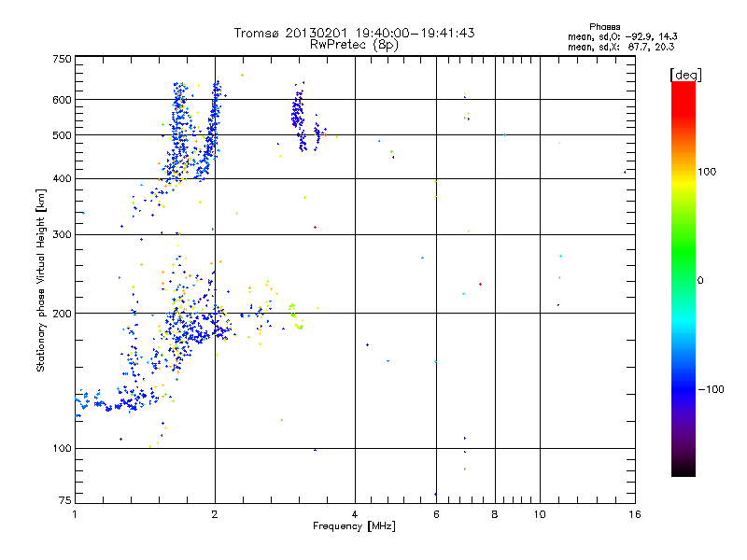Click the y-axis tick label '75'
The height and width of the screenshot is (560, 747).
coord(65,500)
